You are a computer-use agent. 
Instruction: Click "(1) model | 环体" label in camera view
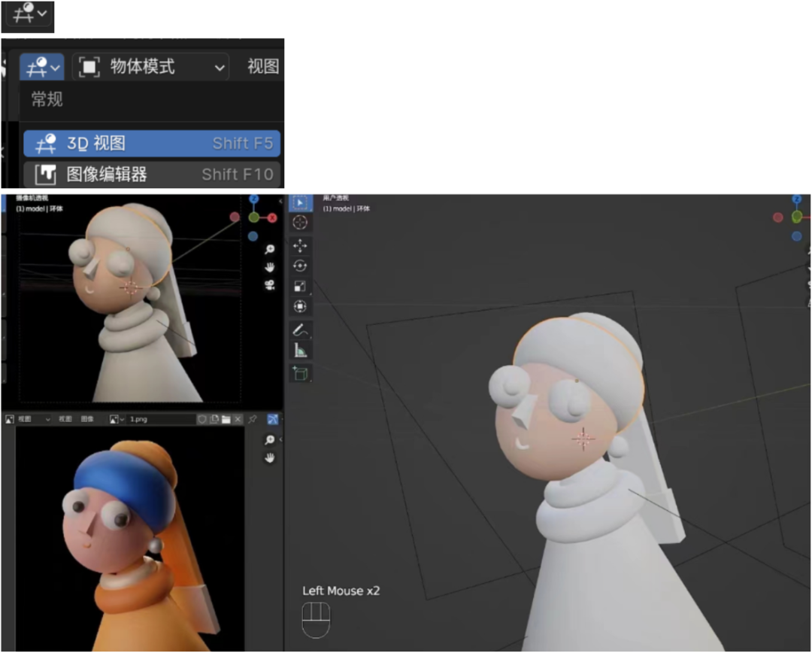pos(39,209)
